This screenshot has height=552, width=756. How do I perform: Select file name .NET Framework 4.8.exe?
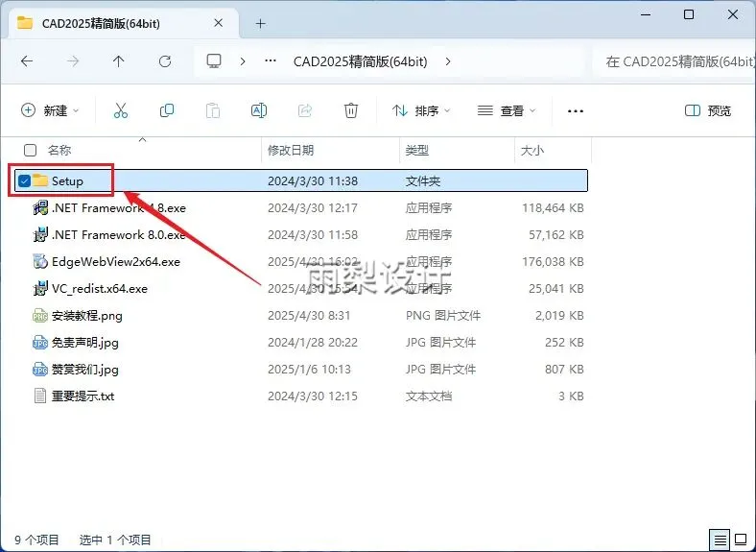[x=119, y=208]
